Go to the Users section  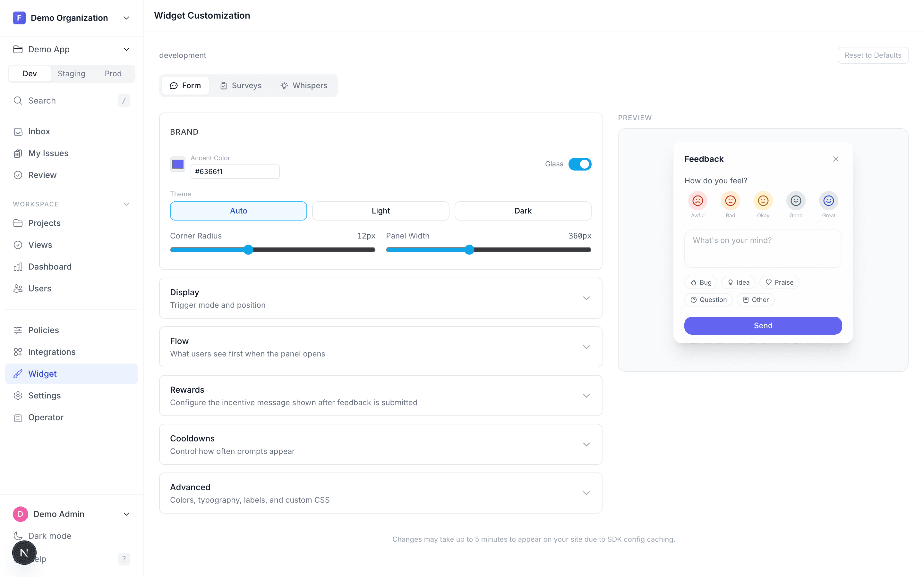[x=40, y=288]
